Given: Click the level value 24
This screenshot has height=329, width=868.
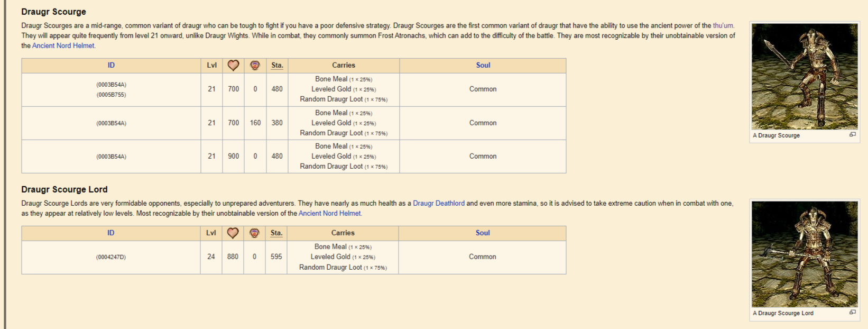Looking at the screenshot, I should pos(211,257).
